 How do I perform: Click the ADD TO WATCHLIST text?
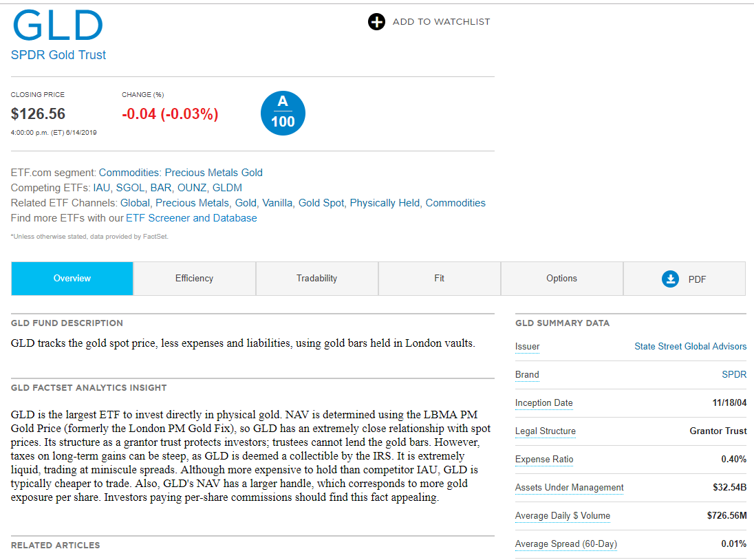(442, 21)
